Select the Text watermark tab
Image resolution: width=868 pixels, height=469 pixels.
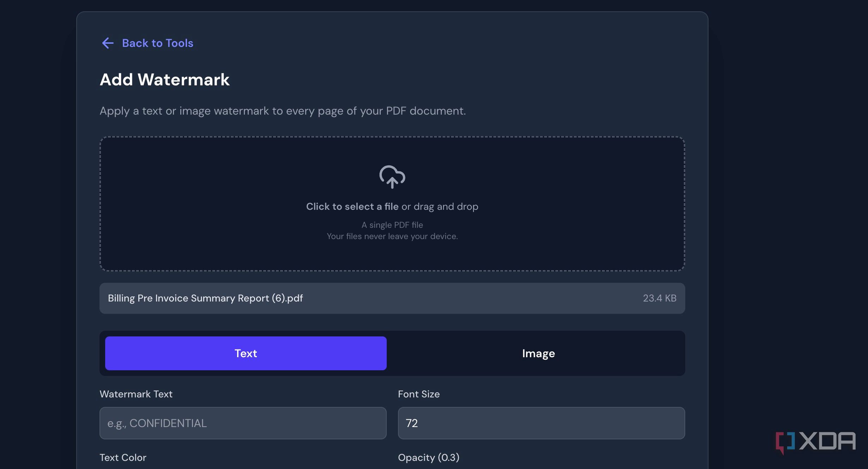[246, 353]
